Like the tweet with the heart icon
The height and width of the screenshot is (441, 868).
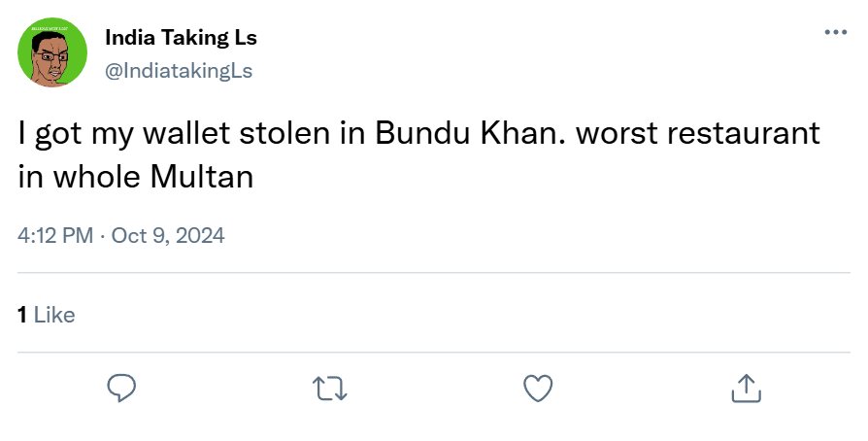538,389
